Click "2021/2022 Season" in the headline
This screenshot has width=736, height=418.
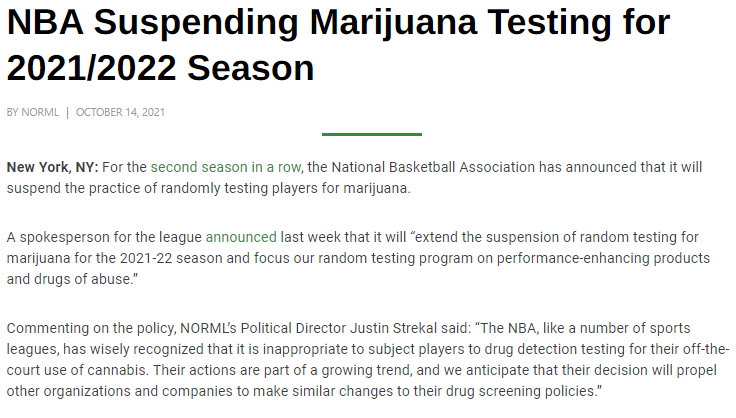click(x=160, y=68)
